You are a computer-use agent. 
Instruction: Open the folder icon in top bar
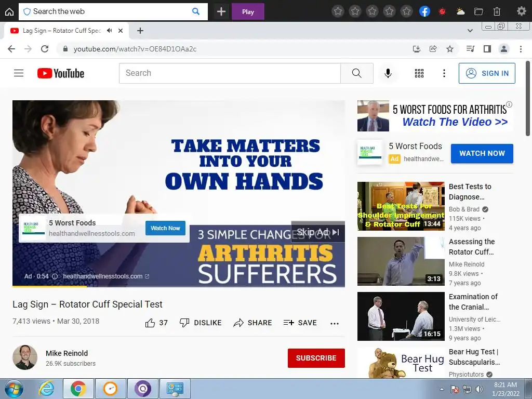(478, 11)
